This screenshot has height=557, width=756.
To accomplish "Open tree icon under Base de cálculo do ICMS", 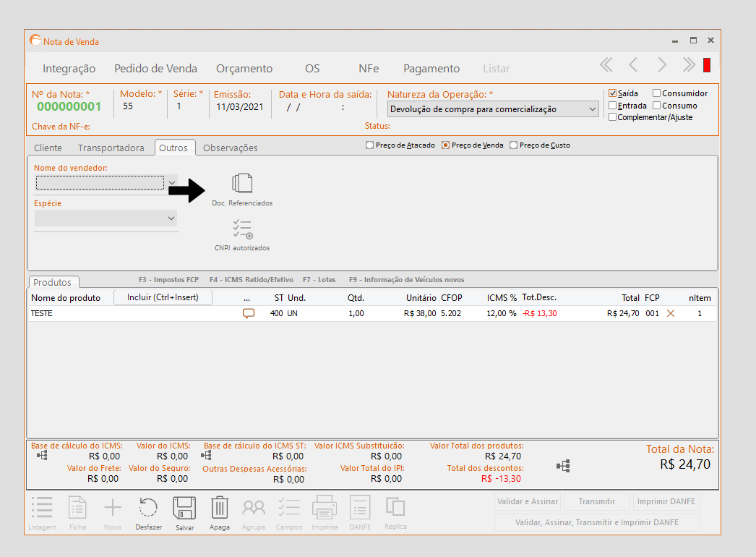I will [x=42, y=455].
